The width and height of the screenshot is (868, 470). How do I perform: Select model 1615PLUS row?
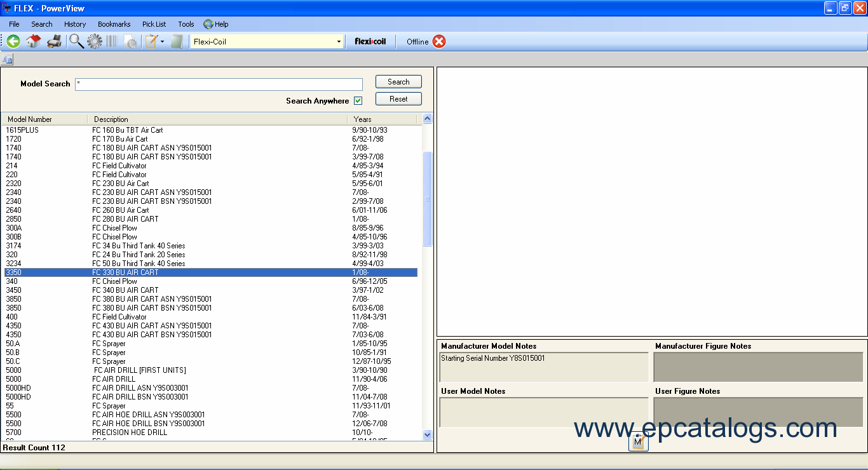(x=211, y=130)
